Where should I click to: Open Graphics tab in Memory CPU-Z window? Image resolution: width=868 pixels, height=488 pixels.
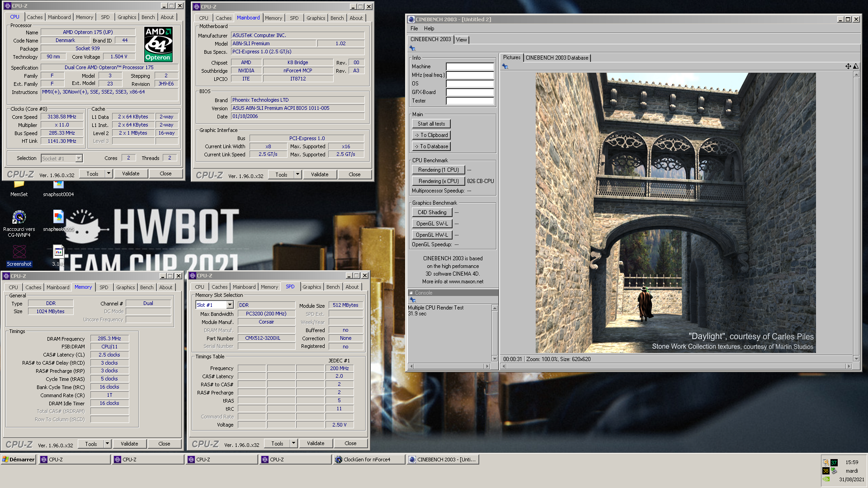click(x=125, y=287)
